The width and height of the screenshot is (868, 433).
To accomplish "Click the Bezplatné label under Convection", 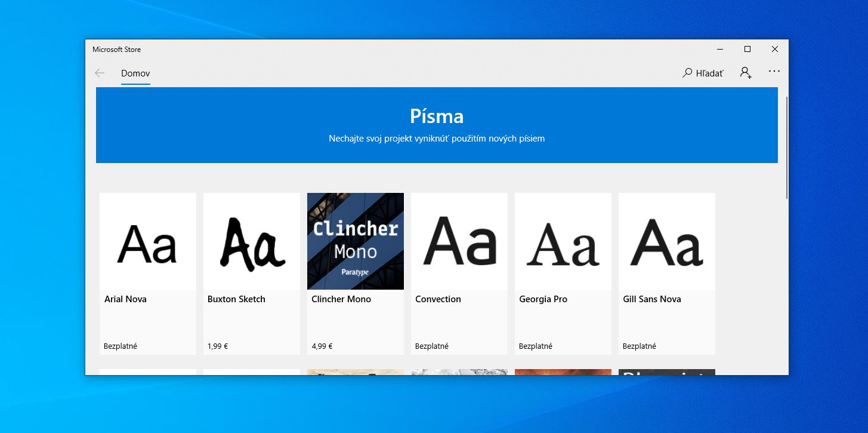I will point(432,346).
